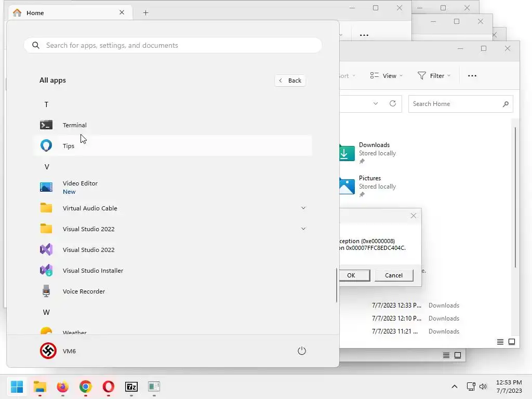The image size is (532, 399).
Task: Open Terminal from the All apps list
Action: click(172, 125)
